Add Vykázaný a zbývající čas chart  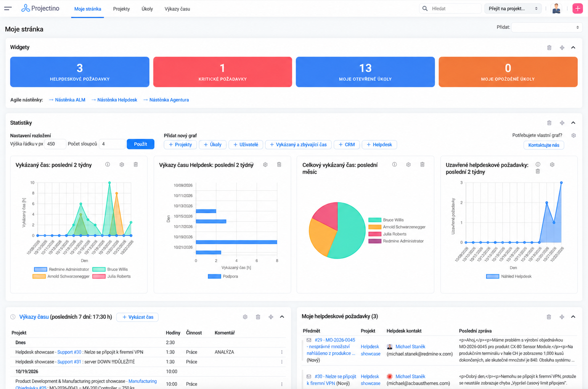coord(298,145)
